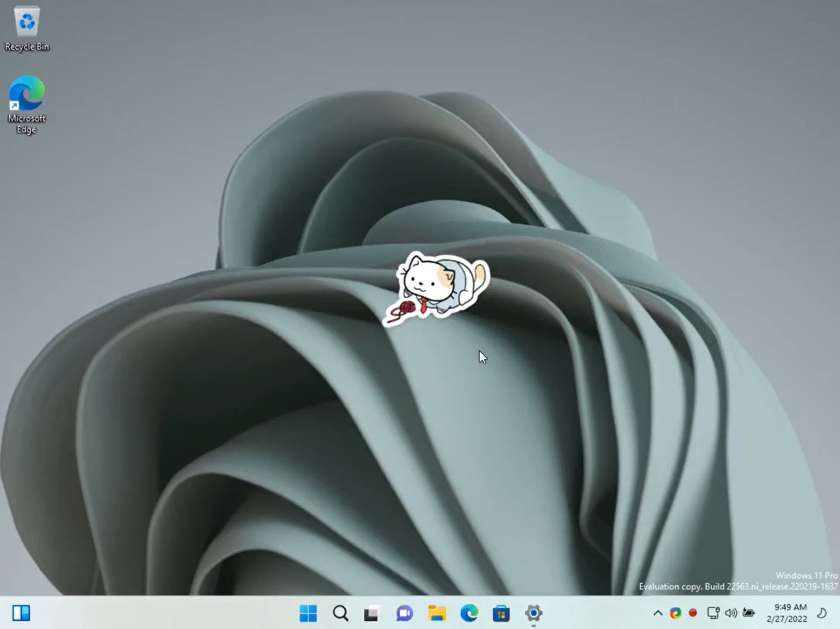This screenshot has width=840, height=629.
Task: Open File Explorer from the taskbar
Action: (437, 613)
